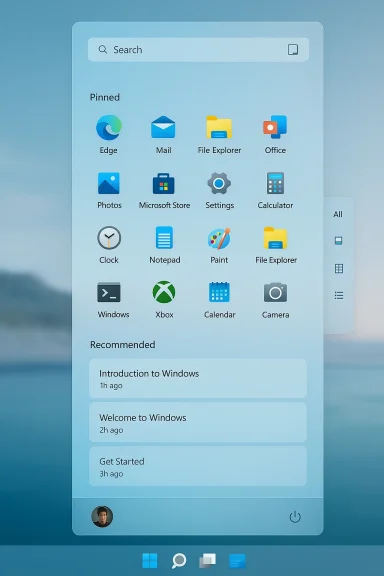Launch the Mail app
This screenshot has height=576, width=384.
(163, 128)
